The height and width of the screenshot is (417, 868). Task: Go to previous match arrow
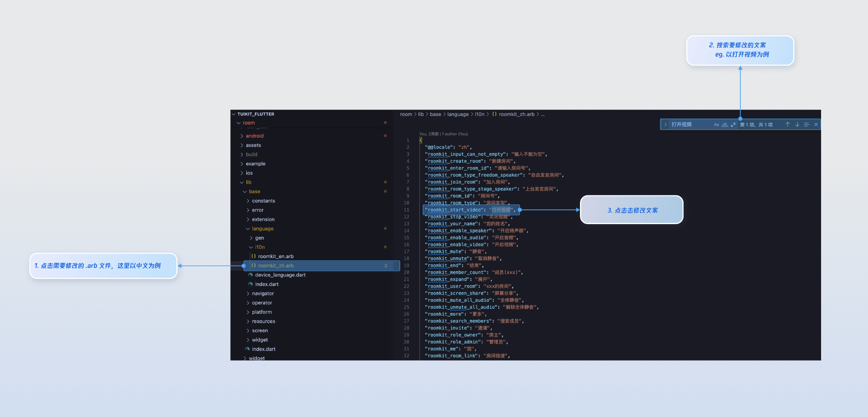coord(787,125)
